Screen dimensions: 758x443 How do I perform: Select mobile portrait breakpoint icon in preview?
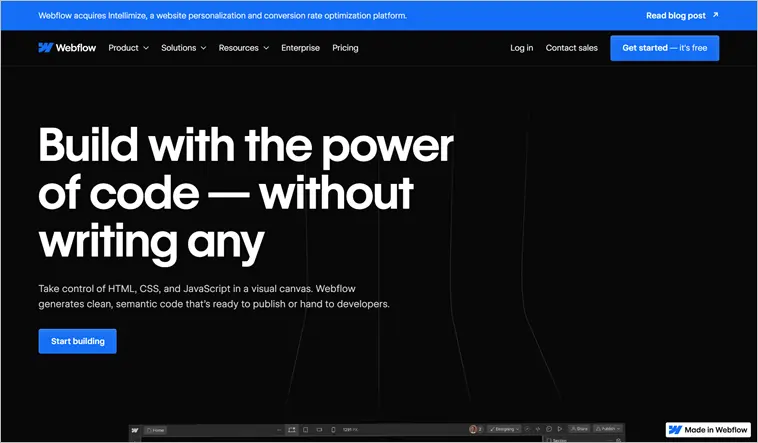click(333, 430)
